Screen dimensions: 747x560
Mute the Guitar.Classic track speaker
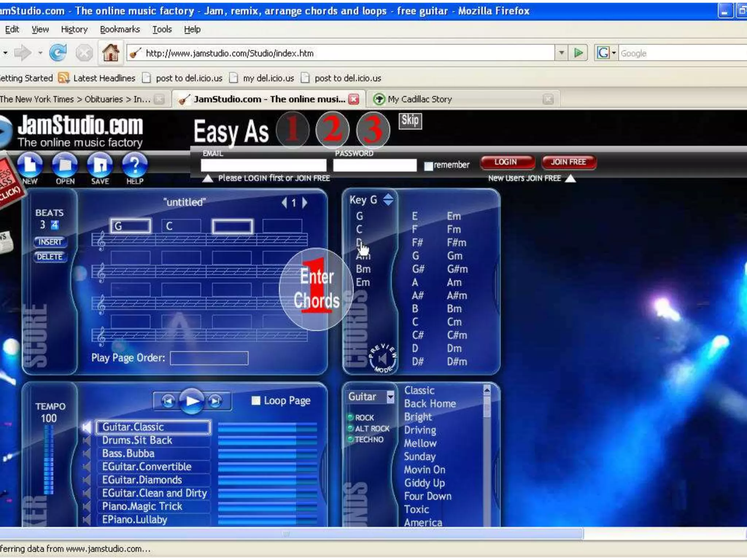tap(87, 427)
